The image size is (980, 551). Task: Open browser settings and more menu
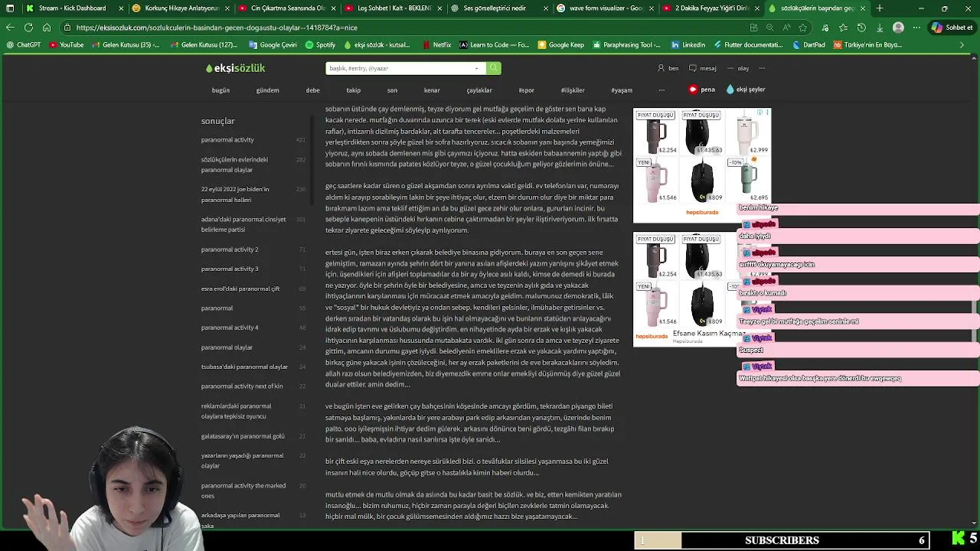click(x=916, y=28)
